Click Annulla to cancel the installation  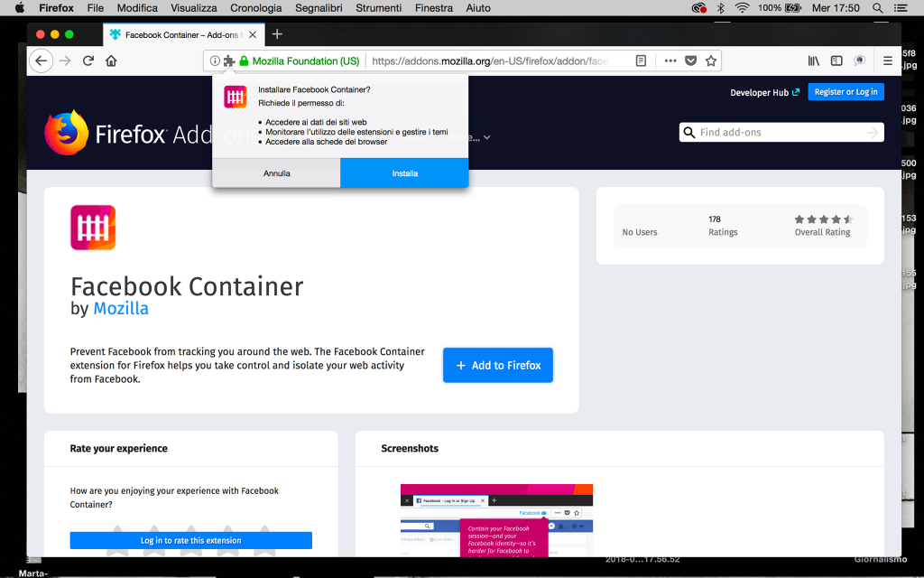click(276, 172)
